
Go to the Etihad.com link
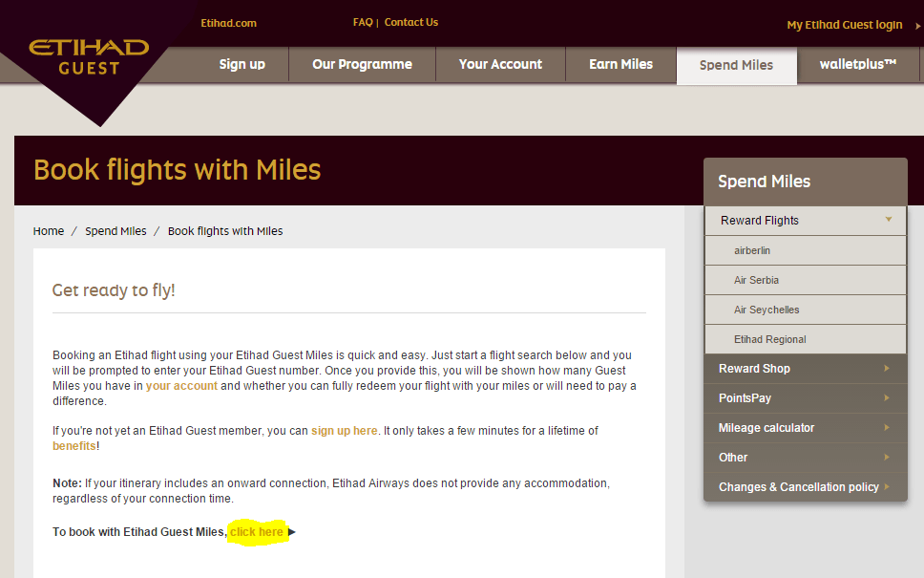229,23
